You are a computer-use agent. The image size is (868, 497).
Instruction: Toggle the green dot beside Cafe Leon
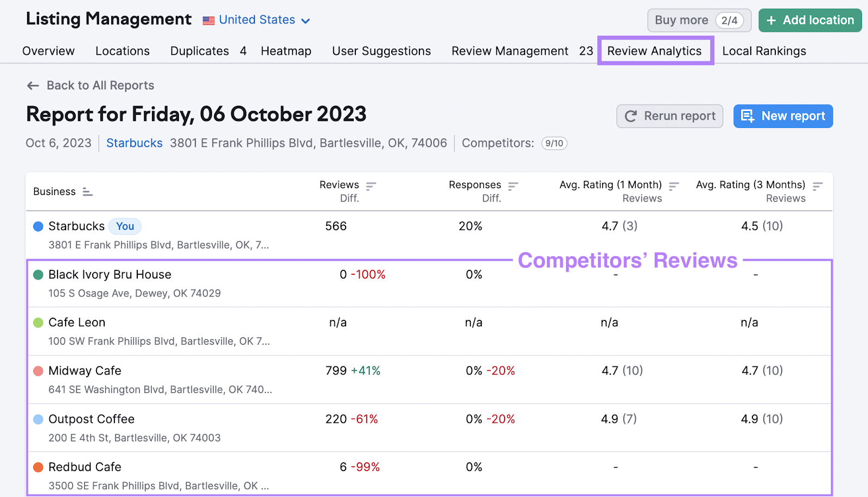pos(37,322)
